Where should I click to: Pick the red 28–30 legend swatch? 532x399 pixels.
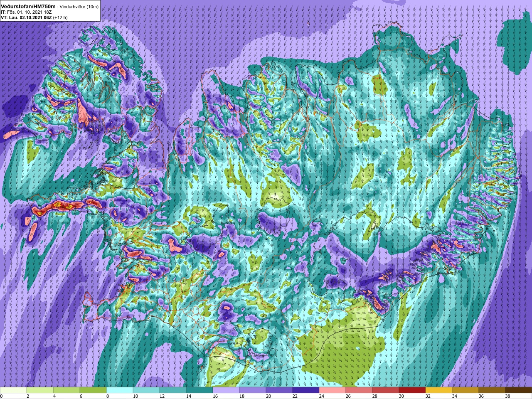386,390
